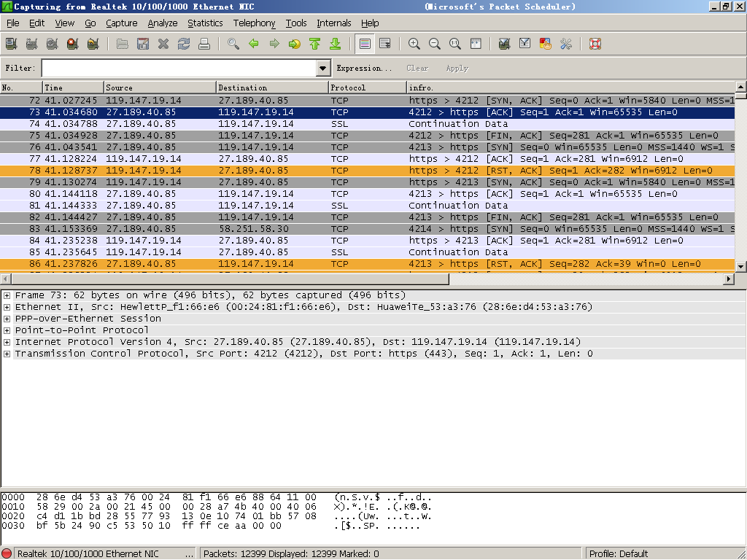Expand Point-to-Point Protocol node
Image resolution: width=747 pixels, height=560 pixels.
(7, 330)
